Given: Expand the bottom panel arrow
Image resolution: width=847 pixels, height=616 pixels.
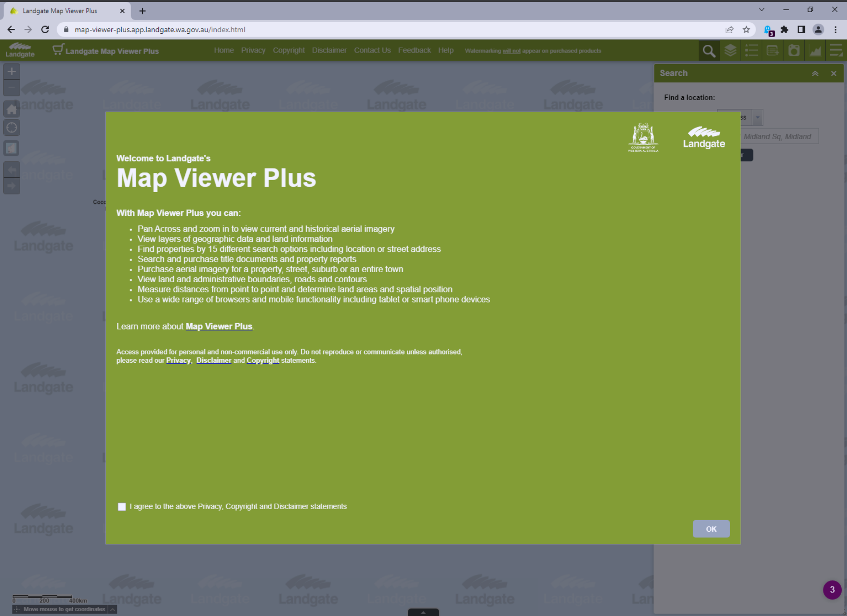Looking at the screenshot, I should pos(423,612).
